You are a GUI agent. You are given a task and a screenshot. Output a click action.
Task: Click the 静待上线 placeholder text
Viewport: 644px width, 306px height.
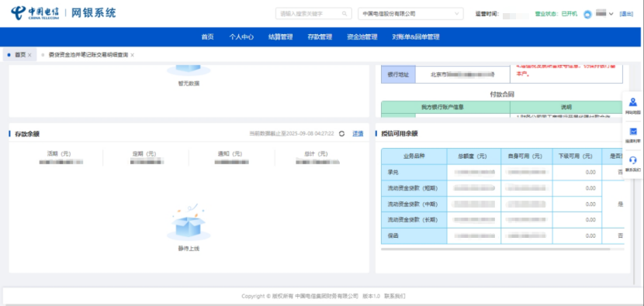pos(189,249)
